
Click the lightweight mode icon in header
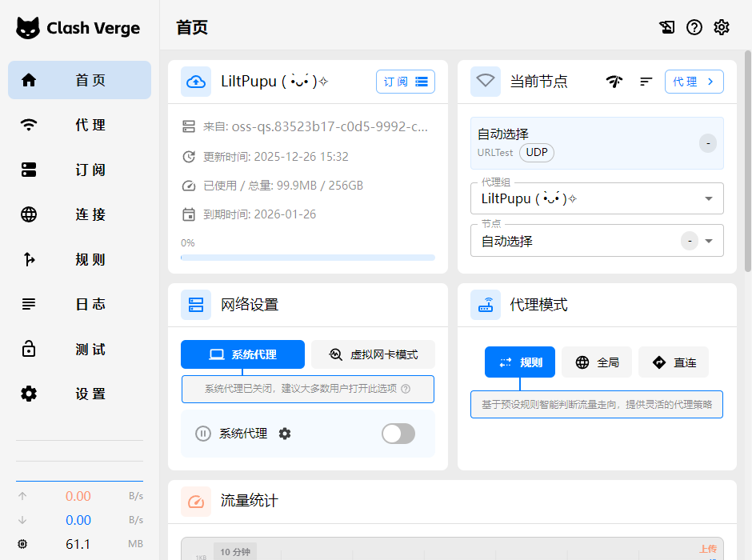tap(667, 27)
